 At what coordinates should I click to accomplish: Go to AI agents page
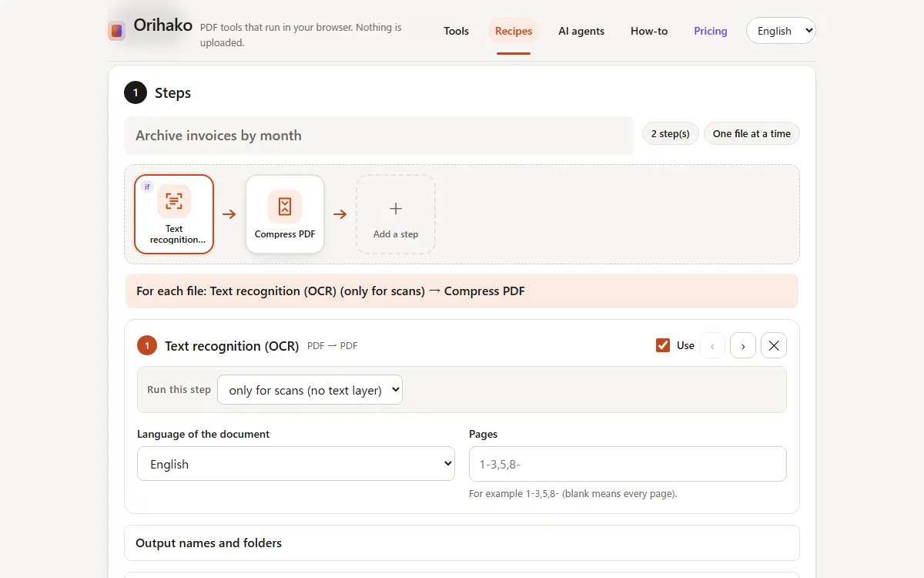coord(581,31)
